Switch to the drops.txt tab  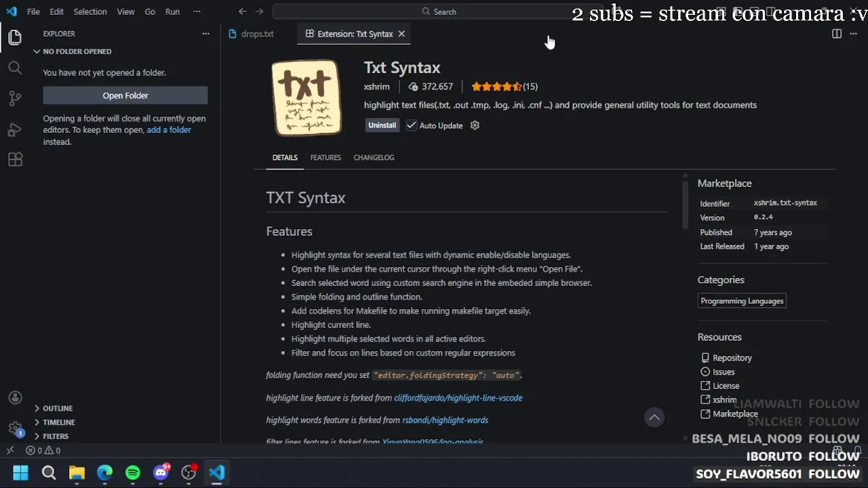pos(258,34)
